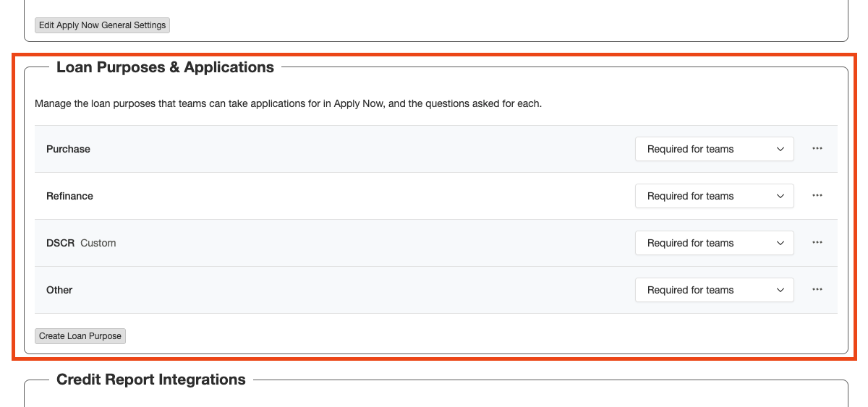Open the Purchase row ellipsis menu
The width and height of the screenshot is (868, 407).
click(x=817, y=149)
